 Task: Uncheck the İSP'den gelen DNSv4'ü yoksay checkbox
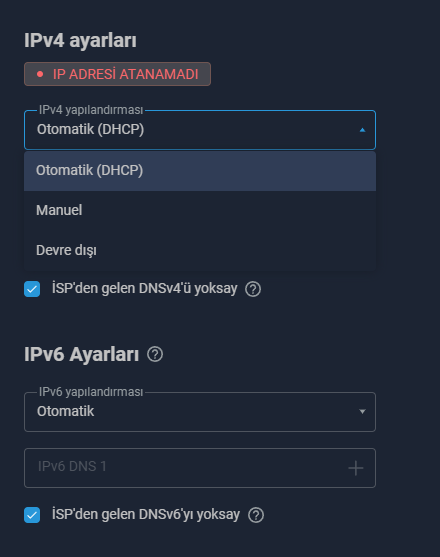(32, 289)
